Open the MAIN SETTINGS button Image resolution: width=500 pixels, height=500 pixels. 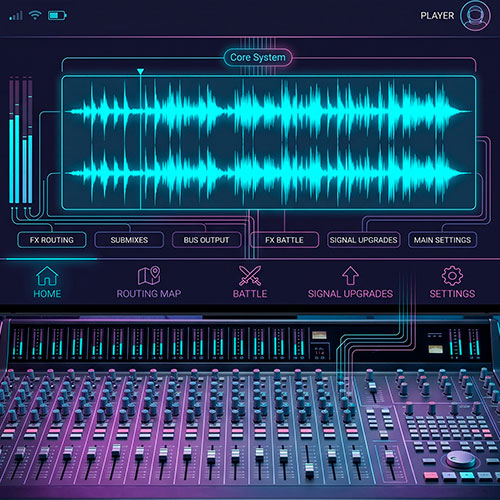(442, 240)
